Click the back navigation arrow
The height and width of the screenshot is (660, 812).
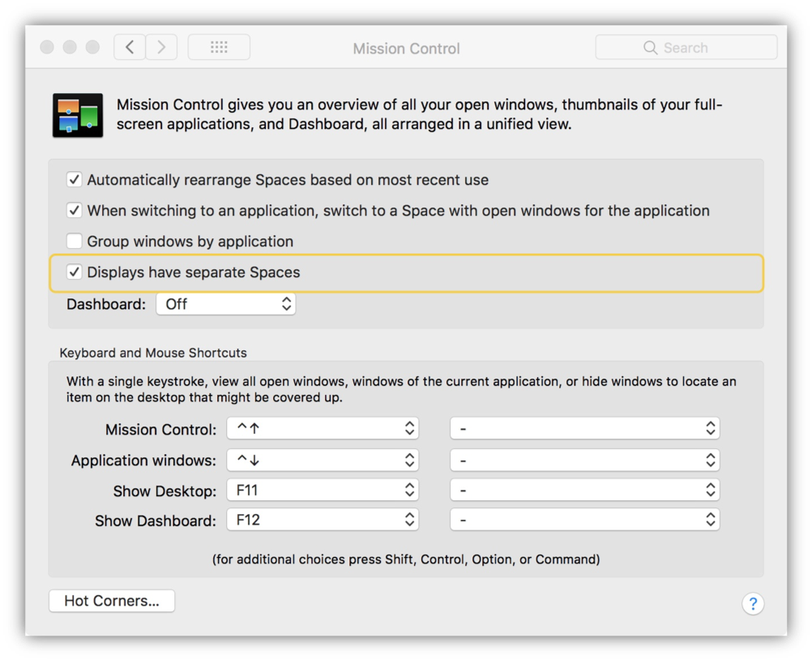pos(130,48)
